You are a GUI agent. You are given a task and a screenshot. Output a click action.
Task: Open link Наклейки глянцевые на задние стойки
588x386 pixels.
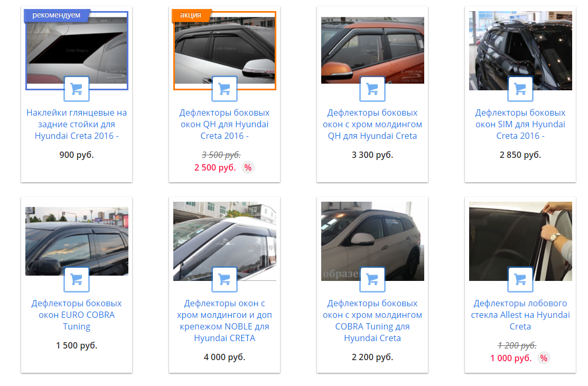click(x=77, y=124)
